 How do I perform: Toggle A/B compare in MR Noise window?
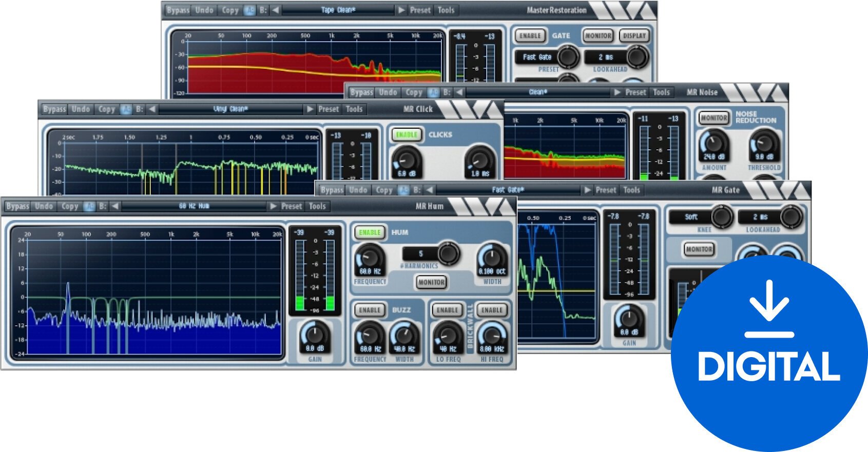(x=433, y=92)
